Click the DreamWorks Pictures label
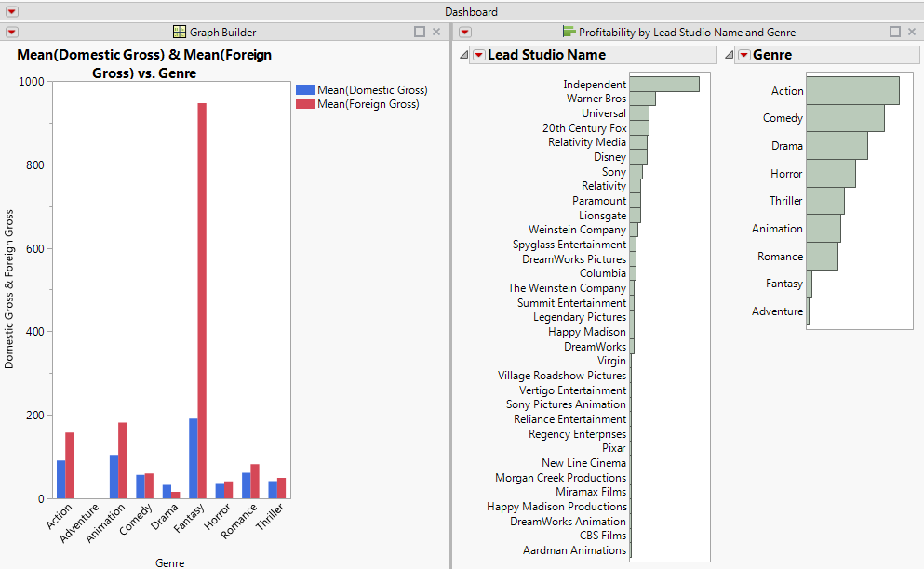The height and width of the screenshot is (569, 924). [574, 258]
